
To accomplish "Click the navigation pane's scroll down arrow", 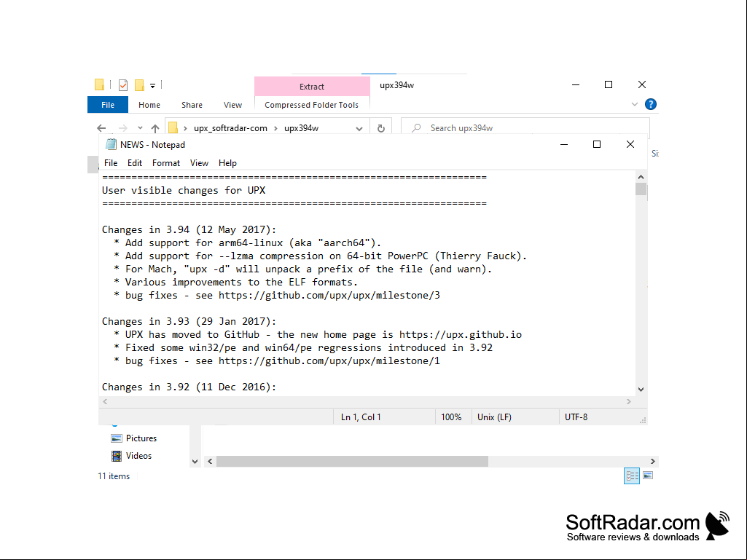I will pos(195,461).
